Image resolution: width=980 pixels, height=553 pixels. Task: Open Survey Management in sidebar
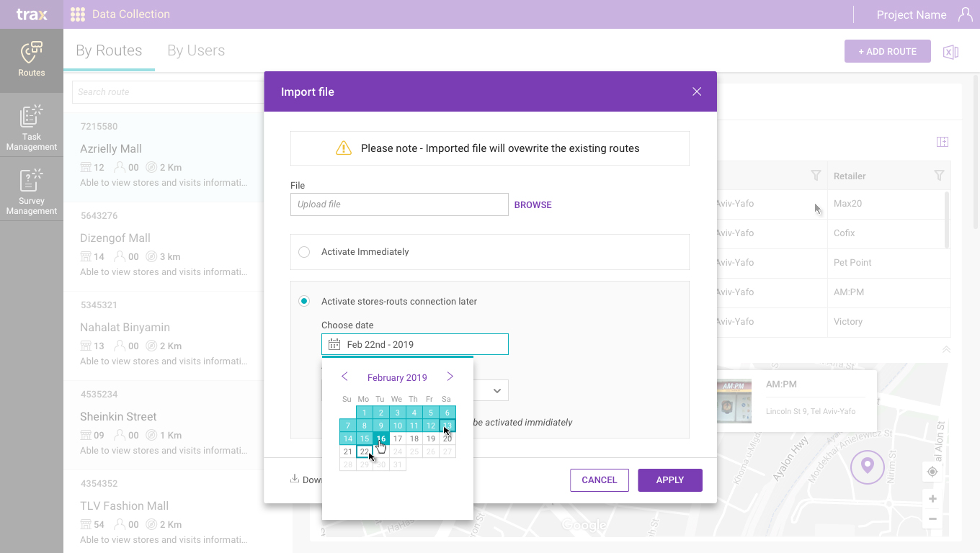pyautogui.click(x=31, y=192)
